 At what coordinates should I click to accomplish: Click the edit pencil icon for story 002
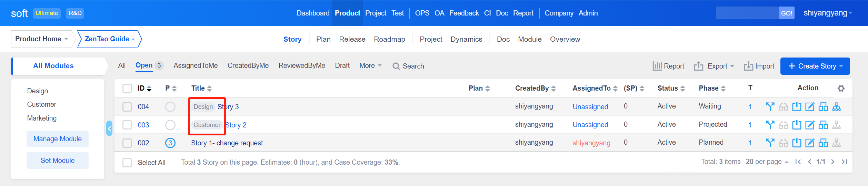pos(810,143)
